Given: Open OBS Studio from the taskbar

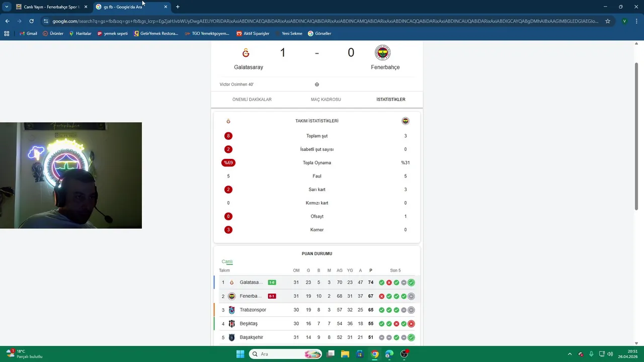Looking at the screenshot, I should (404, 354).
